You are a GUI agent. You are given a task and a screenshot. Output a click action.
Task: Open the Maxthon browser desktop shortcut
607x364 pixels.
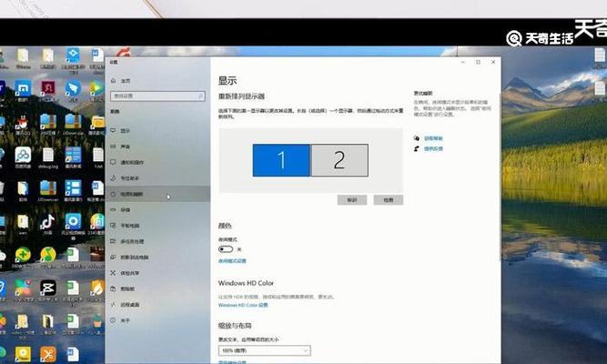23,88
